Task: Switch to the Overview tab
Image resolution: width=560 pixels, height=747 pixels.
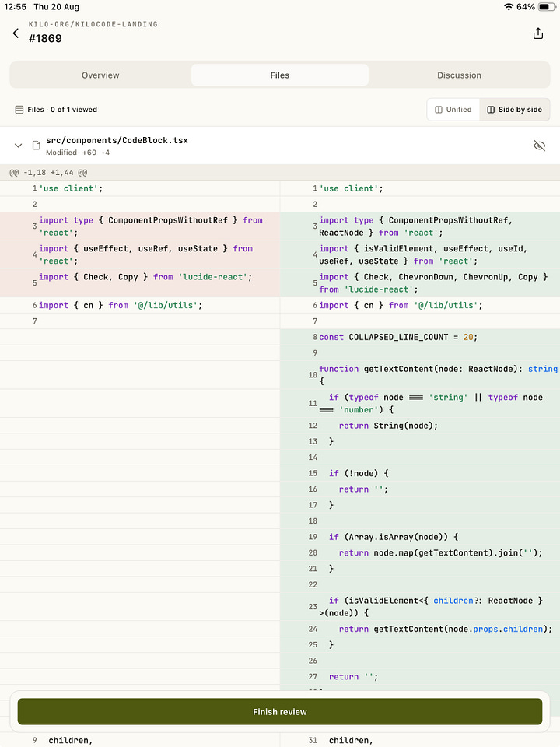Action: pos(100,75)
